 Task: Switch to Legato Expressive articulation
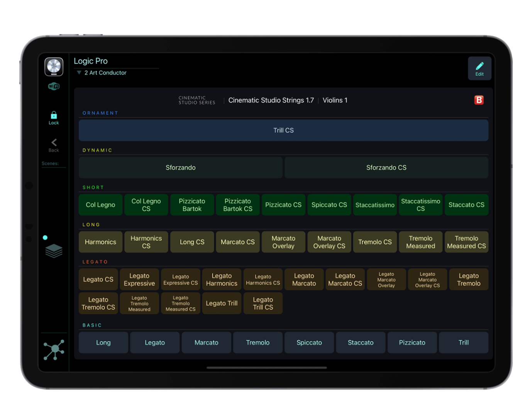139,279
